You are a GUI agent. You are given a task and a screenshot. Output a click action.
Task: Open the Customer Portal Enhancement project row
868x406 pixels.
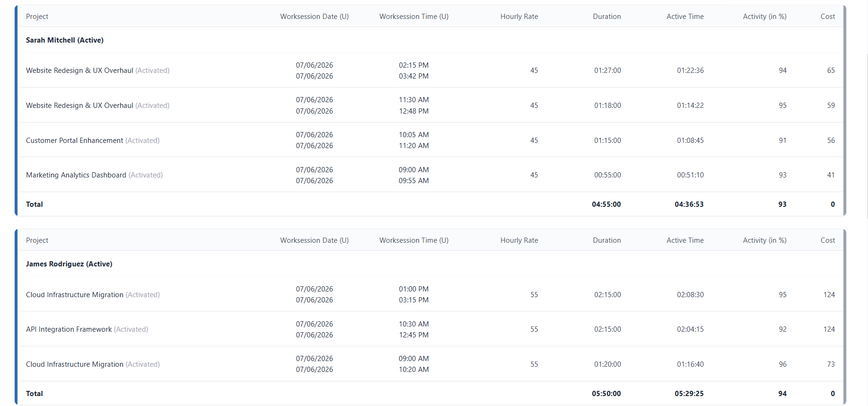[x=430, y=141]
